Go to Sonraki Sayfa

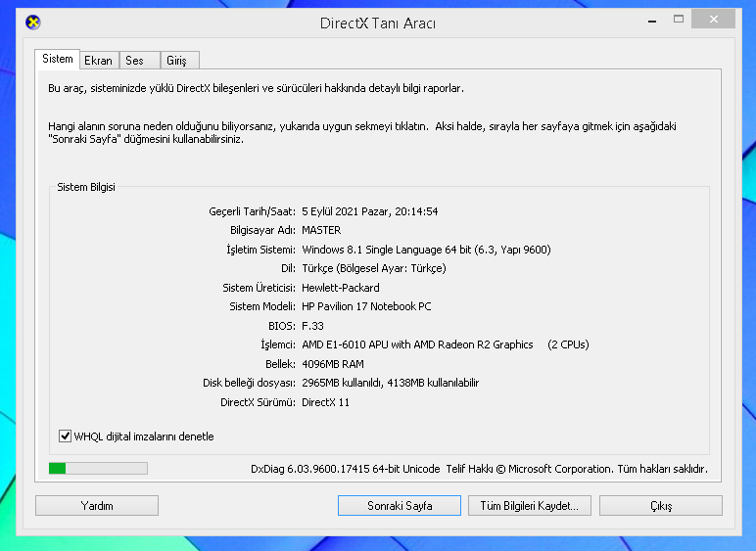400,506
